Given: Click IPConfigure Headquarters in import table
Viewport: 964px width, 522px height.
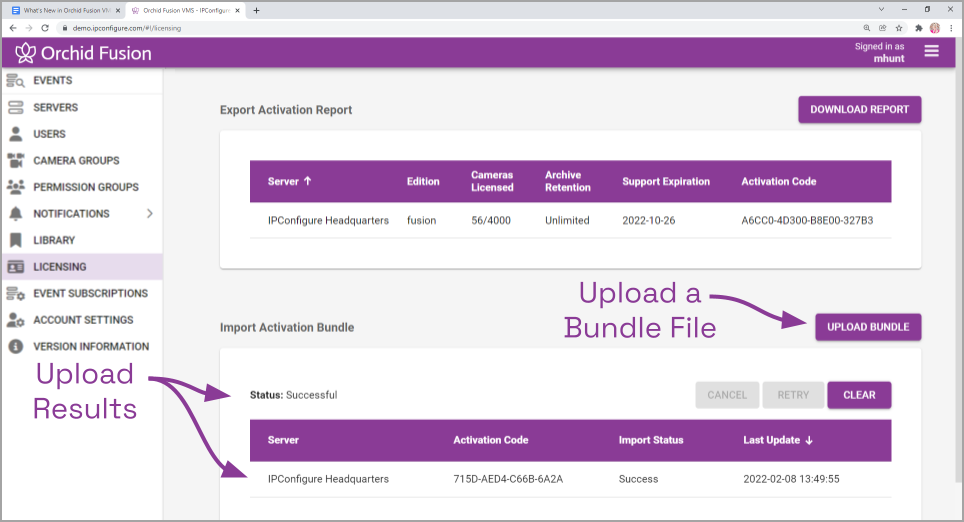Looking at the screenshot, I should (328, 479).
